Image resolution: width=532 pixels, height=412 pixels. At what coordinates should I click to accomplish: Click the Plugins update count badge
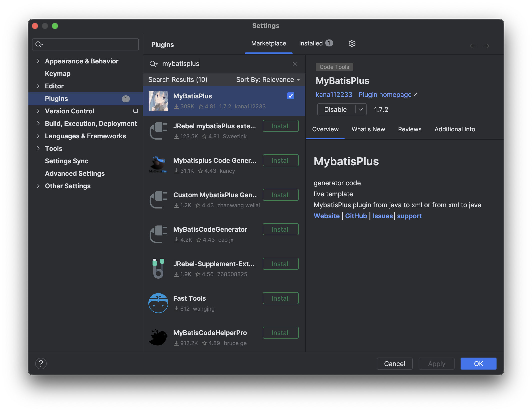tap(126, 99)
